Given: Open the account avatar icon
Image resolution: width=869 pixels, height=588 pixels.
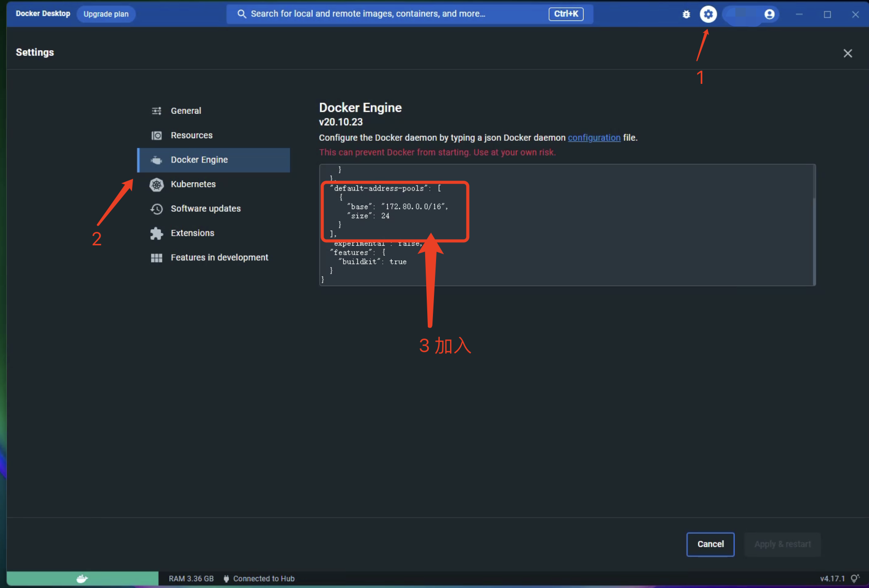Looking at the screenshot, I should 769,14.
